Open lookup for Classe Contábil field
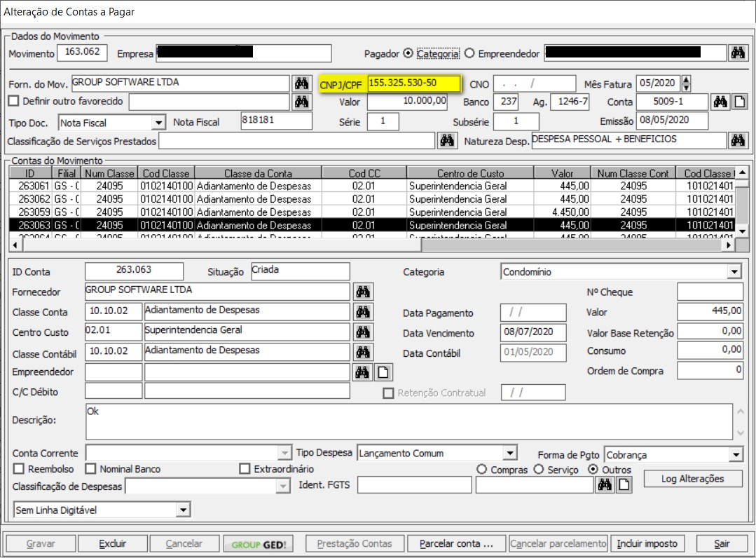The image size is (756, 558). [362, 352]
